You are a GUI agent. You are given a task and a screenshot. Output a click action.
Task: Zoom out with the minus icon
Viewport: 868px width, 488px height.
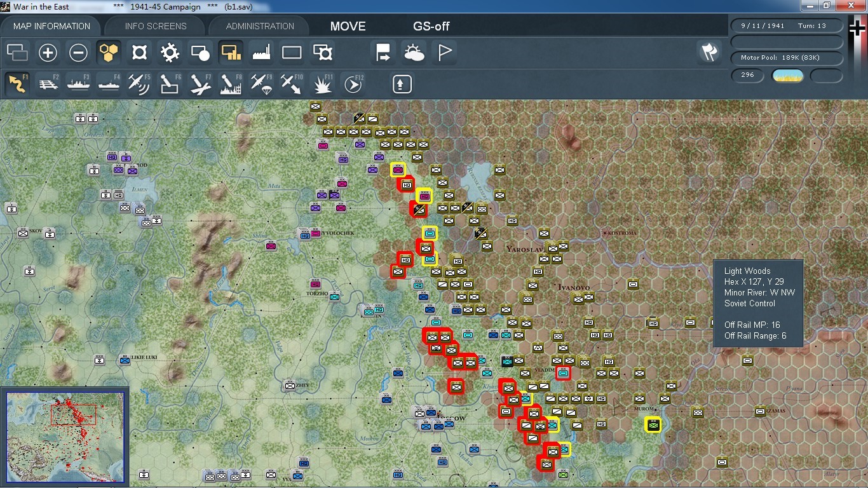pos(78,53)
